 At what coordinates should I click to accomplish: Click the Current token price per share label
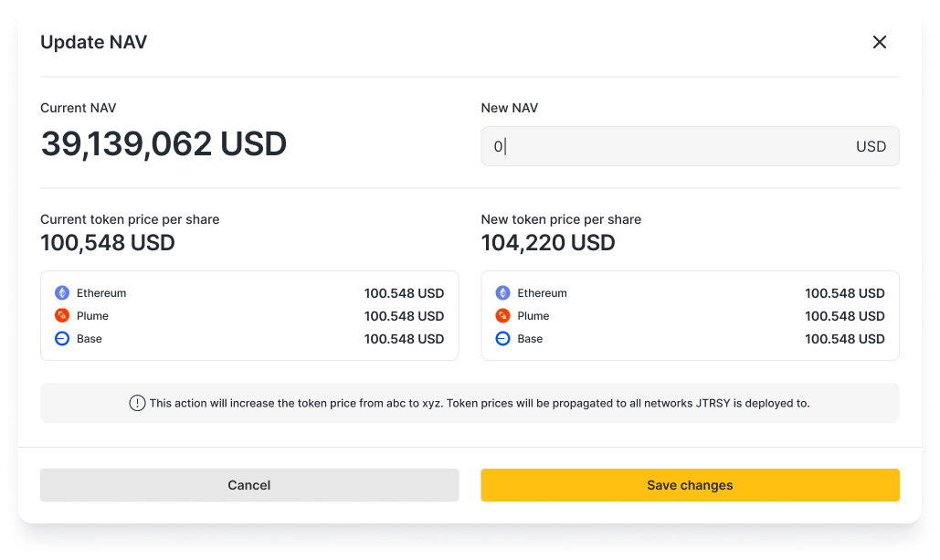click(x=130, y=219)
